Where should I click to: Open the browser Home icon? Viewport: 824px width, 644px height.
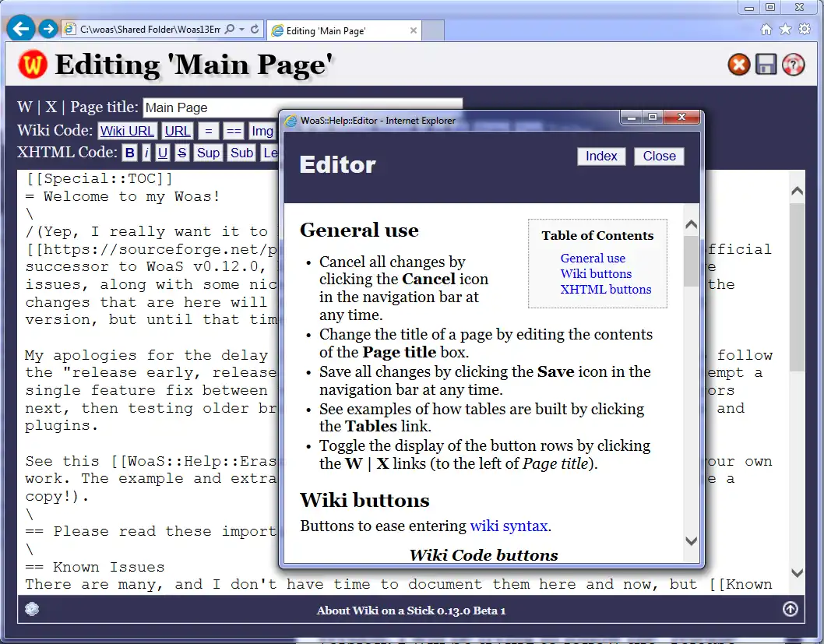coord(766,30)
